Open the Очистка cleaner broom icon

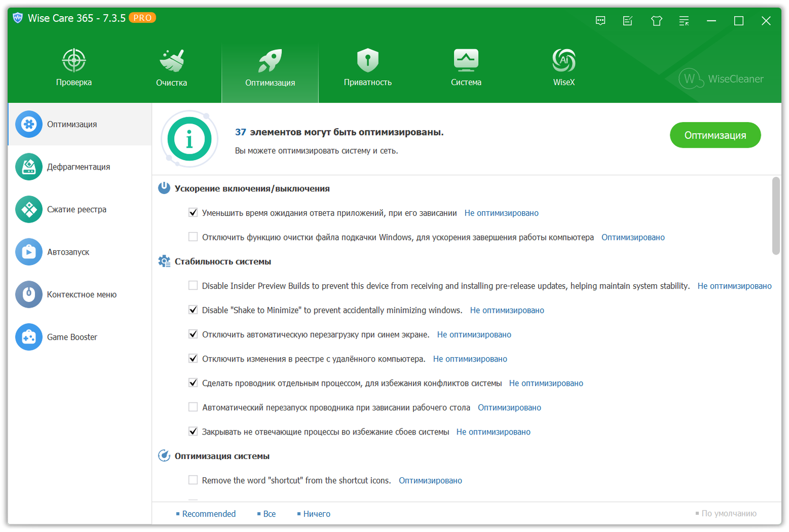pos(171,61)
